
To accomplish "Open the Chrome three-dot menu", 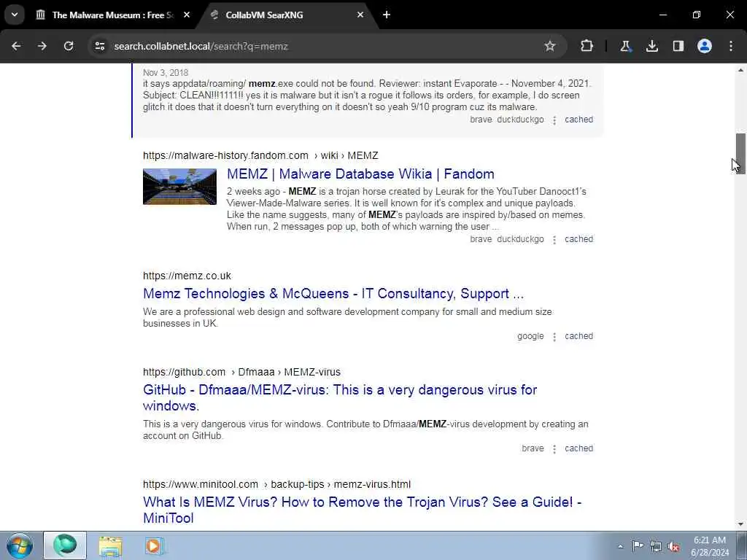I will pyautogui.click(x=731, y=46).
